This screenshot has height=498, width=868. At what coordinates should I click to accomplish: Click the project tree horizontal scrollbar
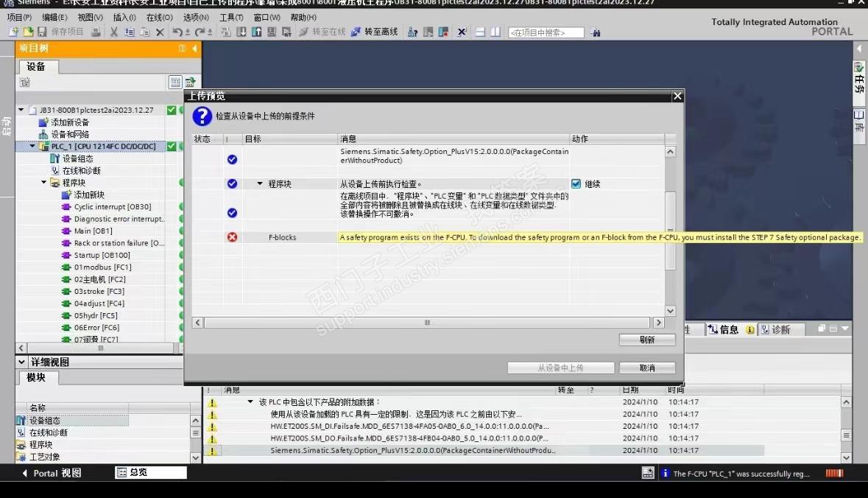click(100, 348)
